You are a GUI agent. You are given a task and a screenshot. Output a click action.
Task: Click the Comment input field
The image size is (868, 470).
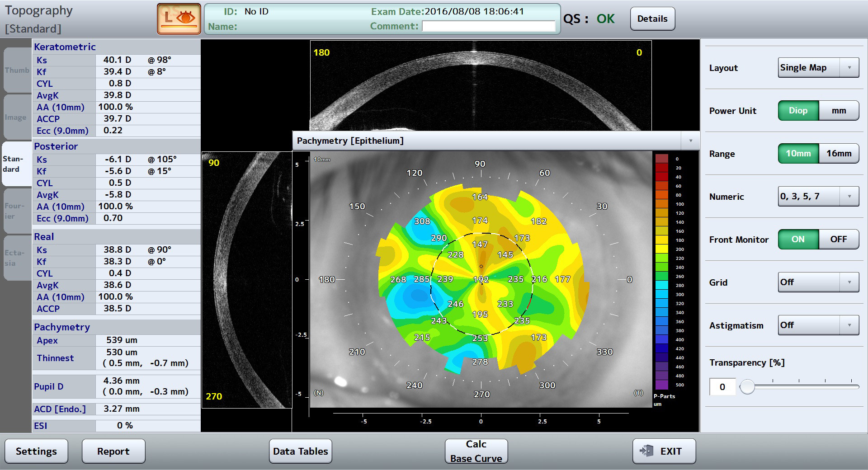click(488, 27)
